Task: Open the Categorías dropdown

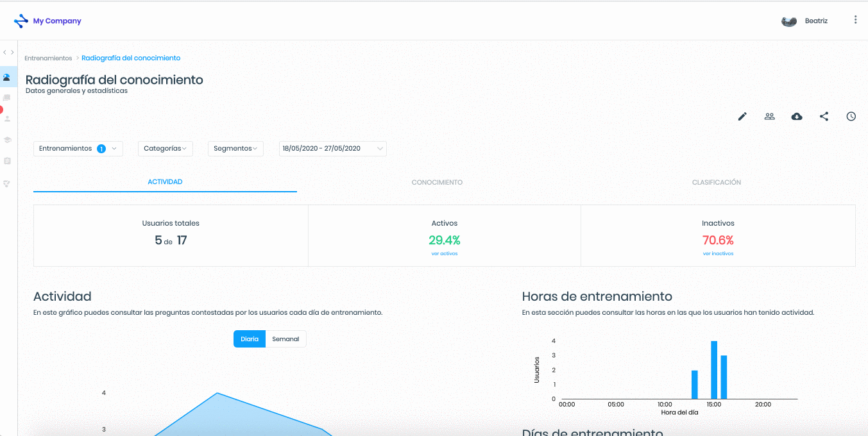Action: (165, 149)
